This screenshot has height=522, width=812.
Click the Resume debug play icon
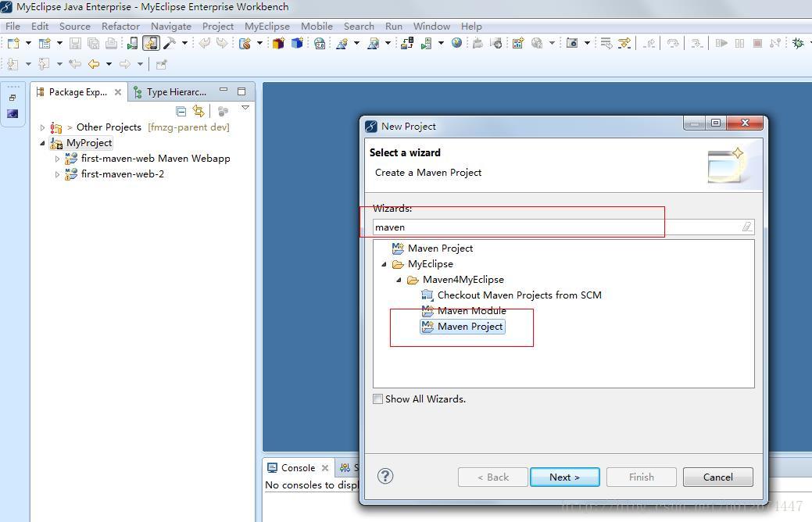(721, 44)
